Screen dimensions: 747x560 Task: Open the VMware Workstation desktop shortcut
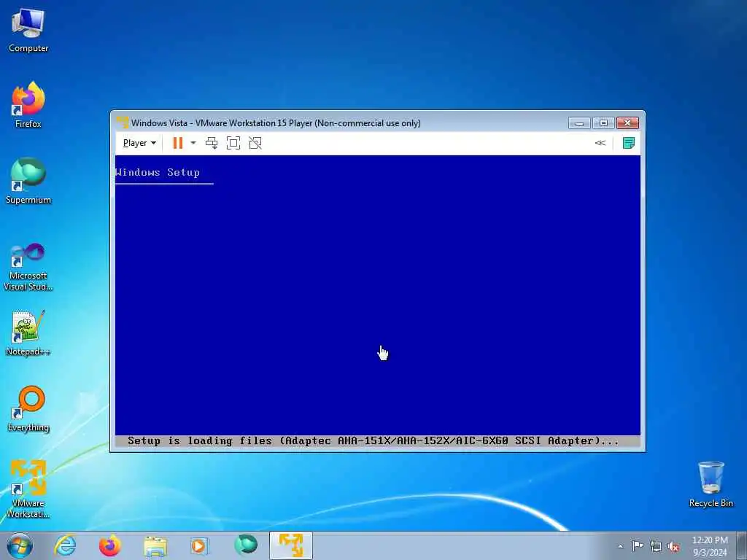click(x=28, y=489)
